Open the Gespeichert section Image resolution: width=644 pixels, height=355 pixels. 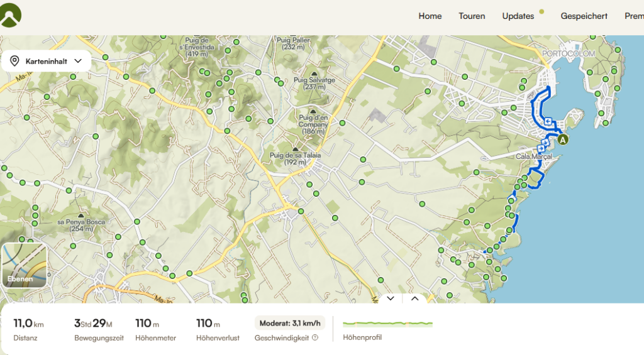click(x=584, y=16)
